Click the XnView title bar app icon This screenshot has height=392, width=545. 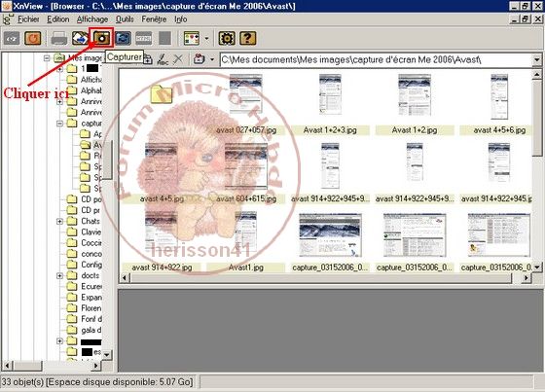tap(7, 6)
